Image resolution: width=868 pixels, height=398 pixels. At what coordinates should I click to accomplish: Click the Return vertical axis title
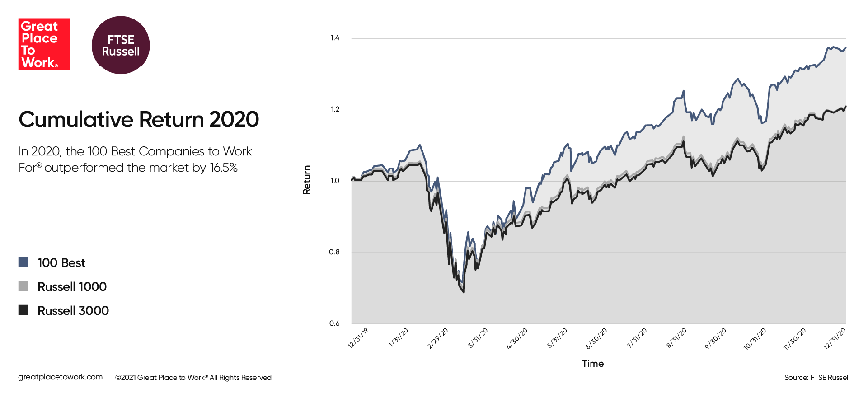click(x=307, y=180)
